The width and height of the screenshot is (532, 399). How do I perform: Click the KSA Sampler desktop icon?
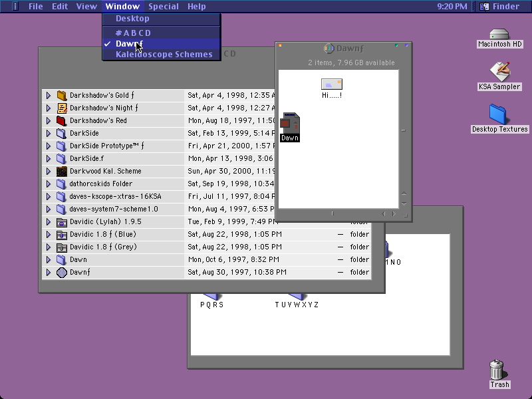tap(499, 72)
